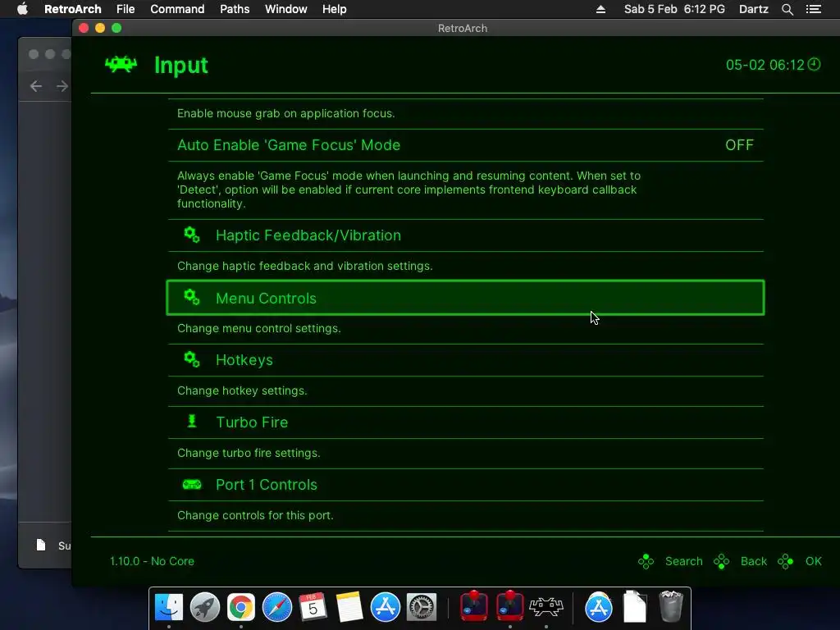This screenshot has width=840, height=630.
Task: Open the Paths menu
Action: 235,9
